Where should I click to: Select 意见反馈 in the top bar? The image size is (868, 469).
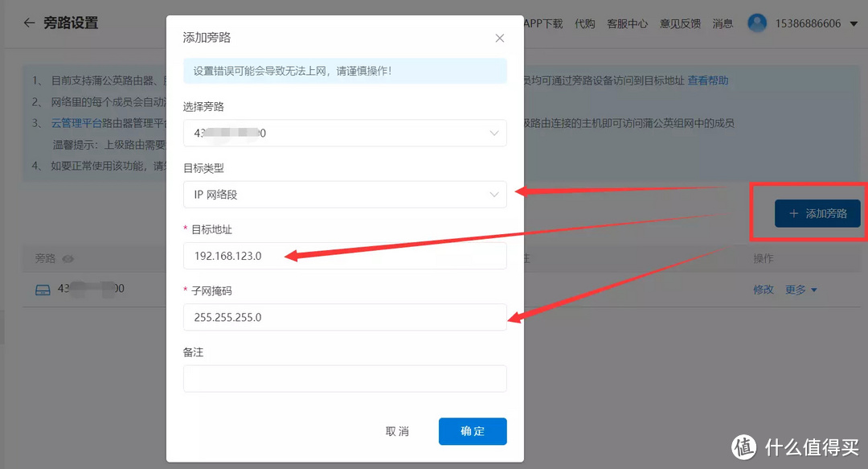tap(680, 23)
